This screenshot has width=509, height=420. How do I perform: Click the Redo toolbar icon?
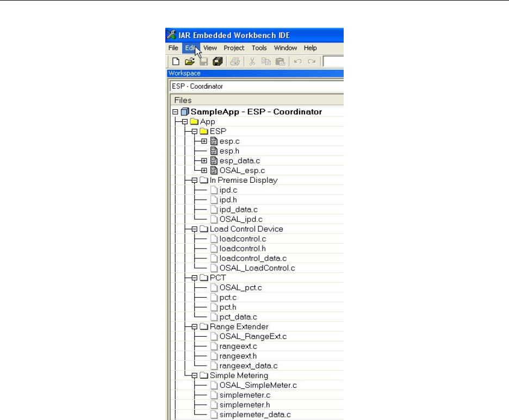(x=312, y=61)
